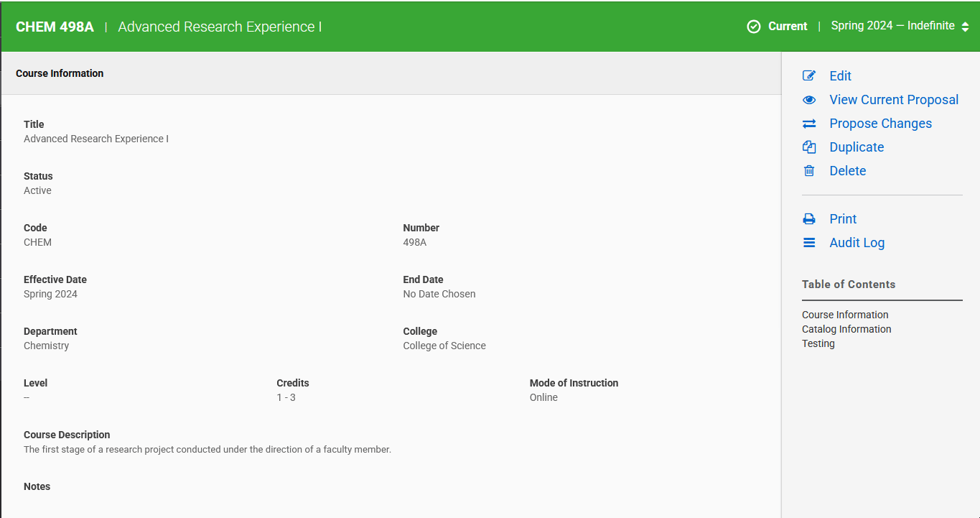Open the Edit link

[x=840, y=76]
